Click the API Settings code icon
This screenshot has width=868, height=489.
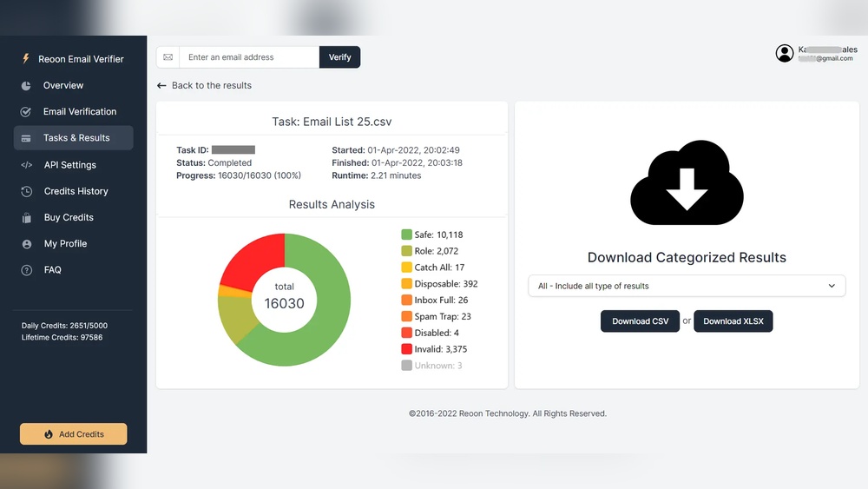pos(27,165)
